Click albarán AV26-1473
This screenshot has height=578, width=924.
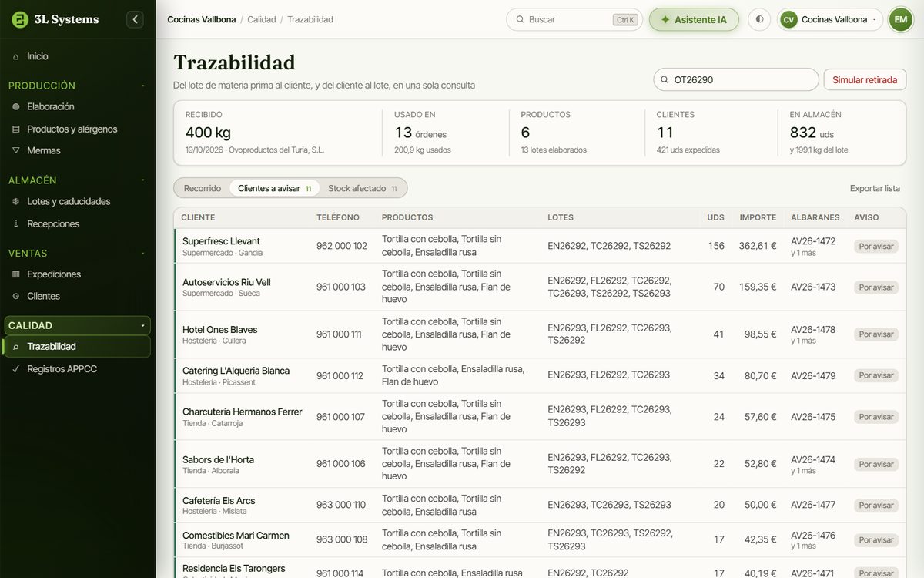click(x=813, y=287)
